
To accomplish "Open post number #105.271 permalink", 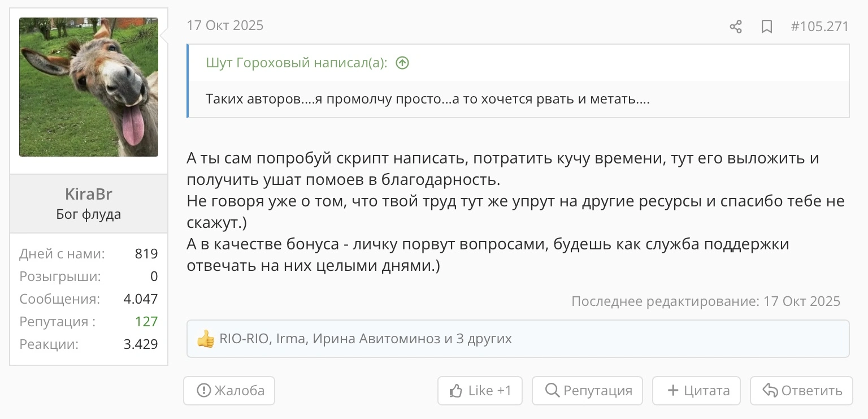I will click(819, 27).
